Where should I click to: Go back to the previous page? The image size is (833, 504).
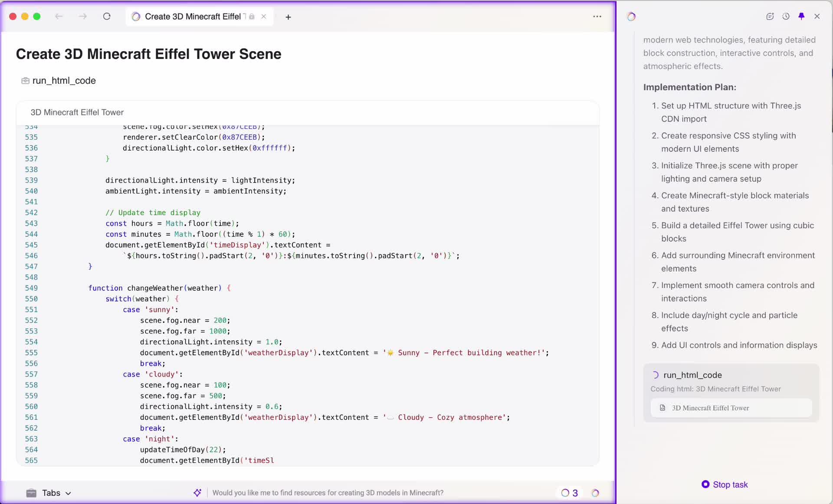click(59, 16)
